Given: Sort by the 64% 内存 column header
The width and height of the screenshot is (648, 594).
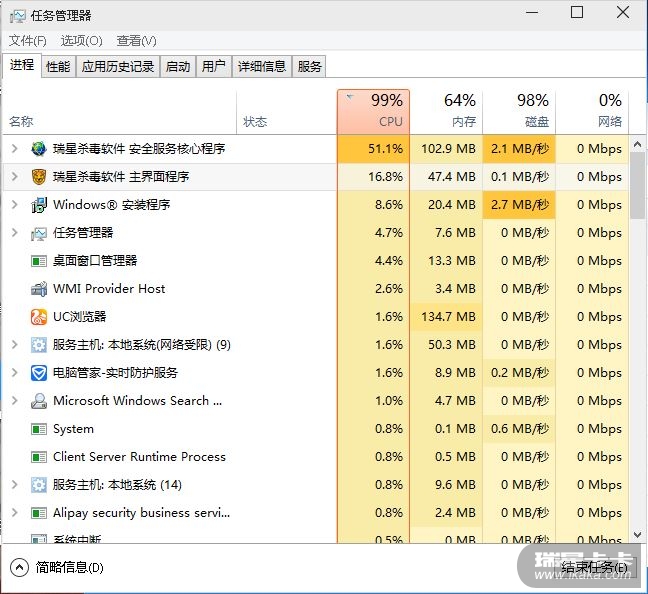Looking at the screenshot, I should (446, 112).
